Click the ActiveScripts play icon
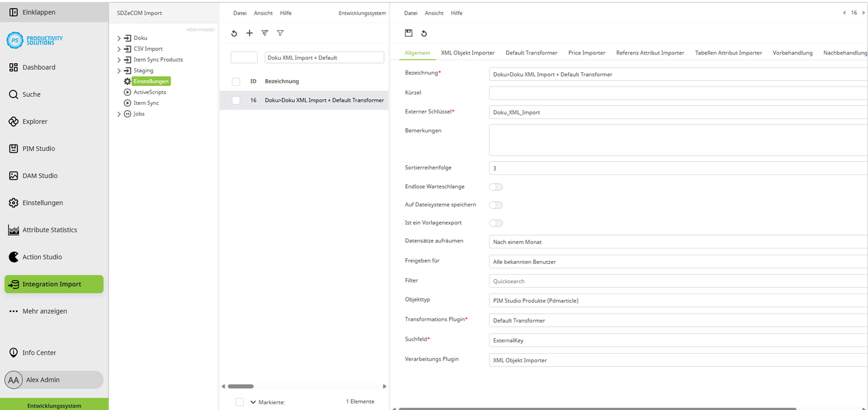The image size is (868, 410). pos(127,92)
